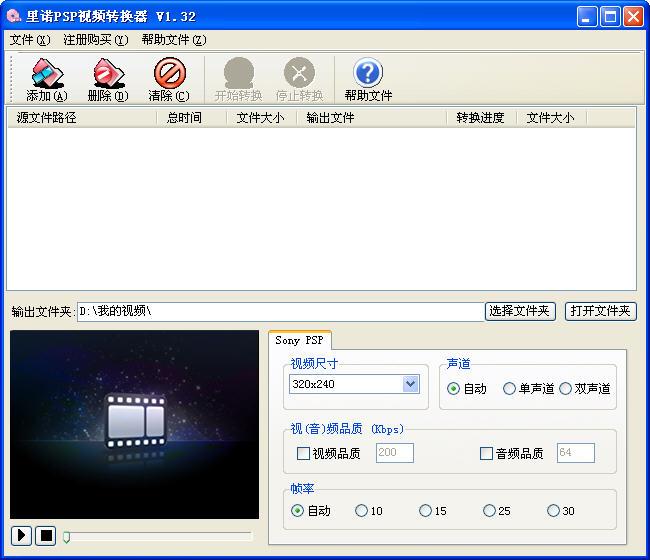Click the 总时间 column header
650x560 pixels.
[192, 118]
